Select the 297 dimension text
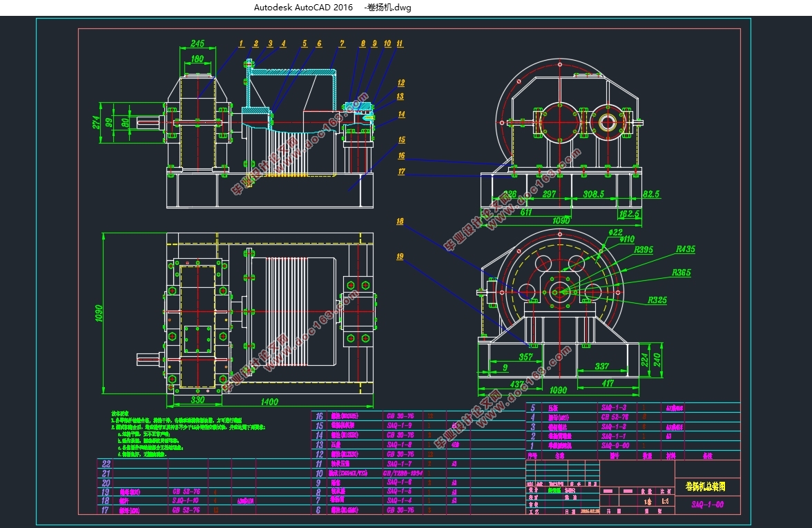This screenshot has height=528, width=812. [x=549, y=193]
